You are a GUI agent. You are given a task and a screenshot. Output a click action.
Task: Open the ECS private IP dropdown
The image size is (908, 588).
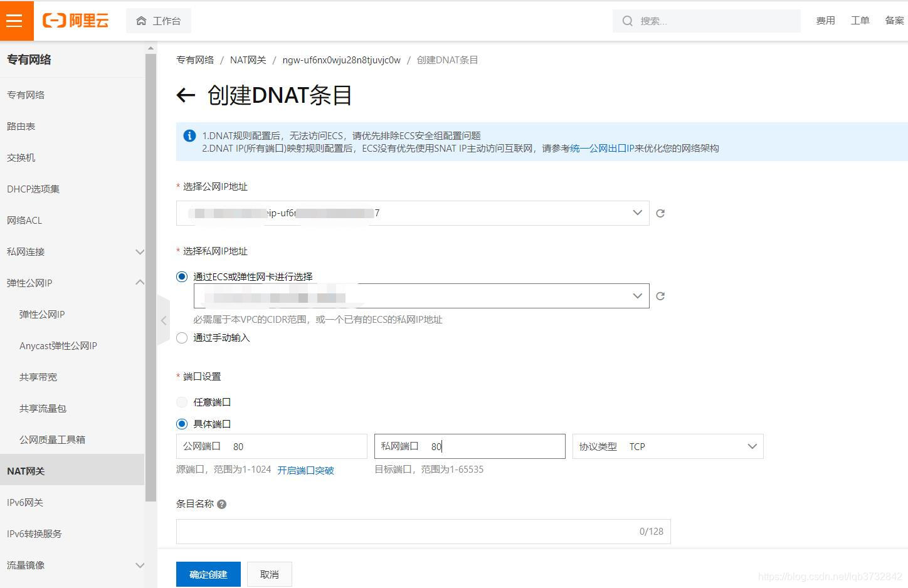pyautogui.click(x=421, y=296)
